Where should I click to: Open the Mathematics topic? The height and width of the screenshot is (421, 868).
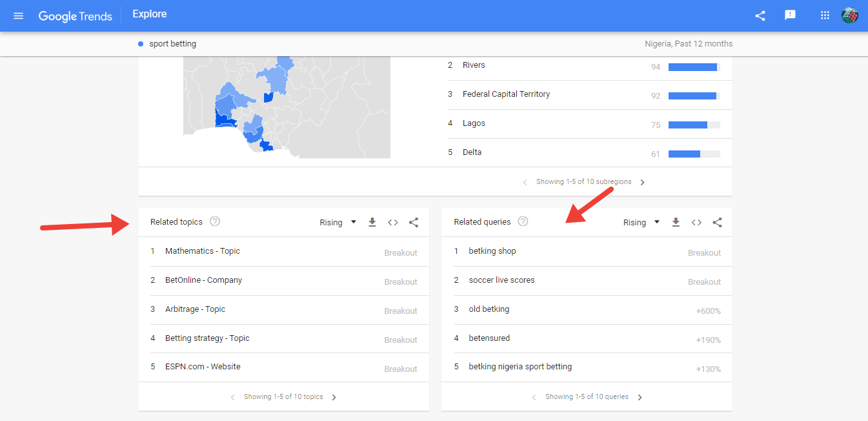[203, 251]
